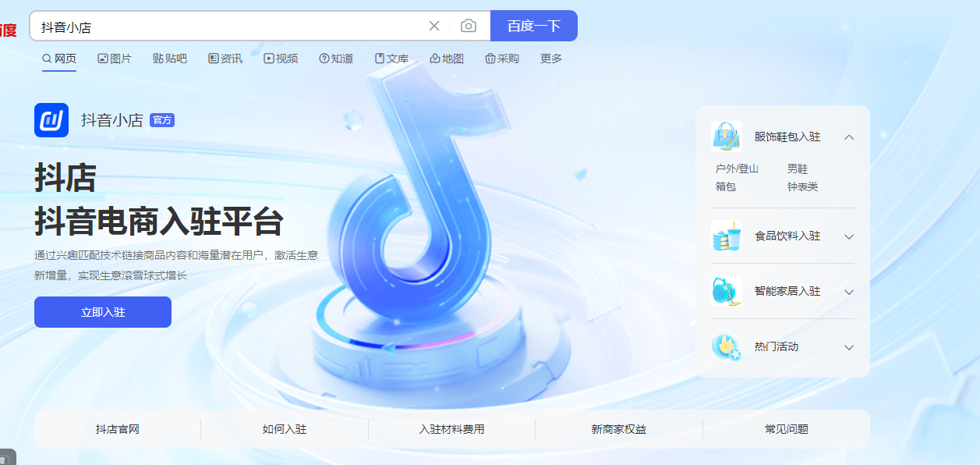Clear the search box with the X
The image size is (980, 465).
click(x=434, y=25)
